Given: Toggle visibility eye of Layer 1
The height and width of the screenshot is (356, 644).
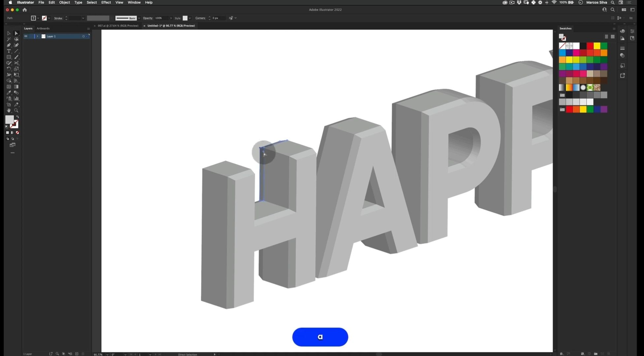Looking at the screenshot, I should pyautogui.click(x=26, y=36).
